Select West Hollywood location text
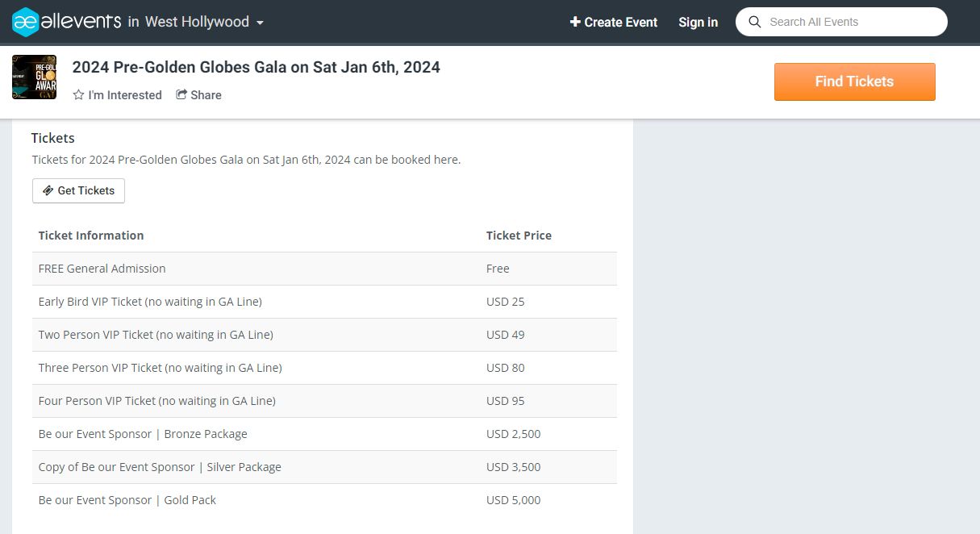 197,22
